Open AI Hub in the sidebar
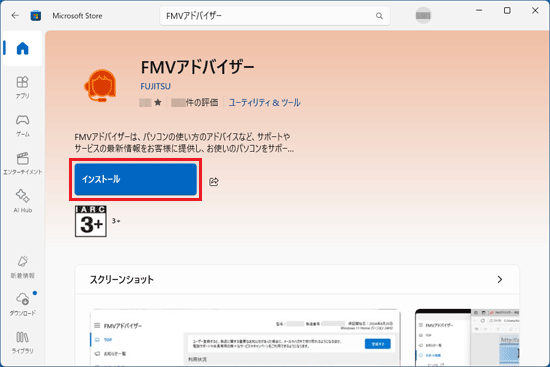Viewport: 550px width, 367px height. click(22, 201)
